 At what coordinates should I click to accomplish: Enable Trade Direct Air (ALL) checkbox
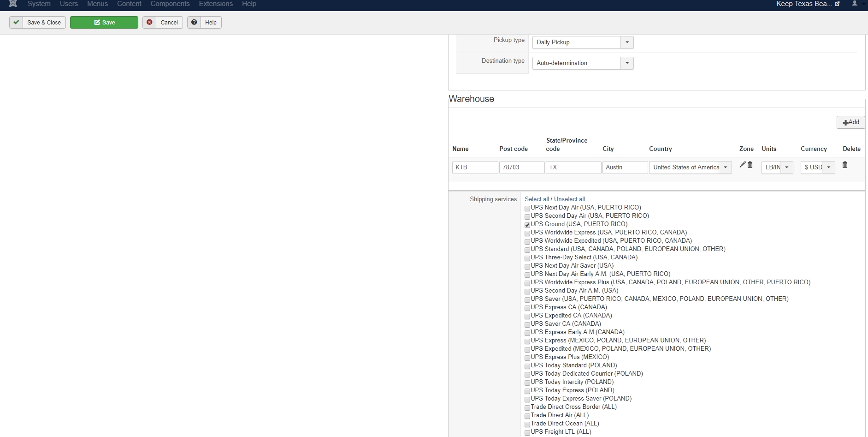(527, 416)
